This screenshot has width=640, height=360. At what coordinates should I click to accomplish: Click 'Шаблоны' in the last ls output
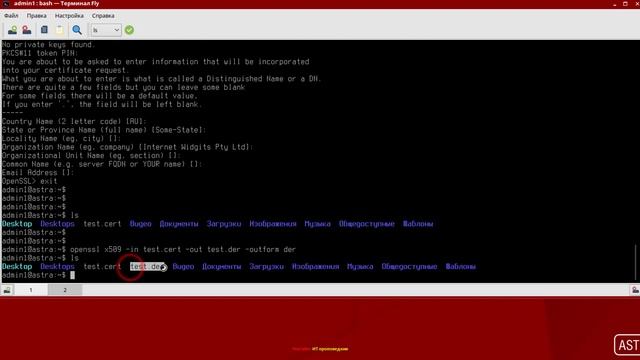tap(460, 267)
